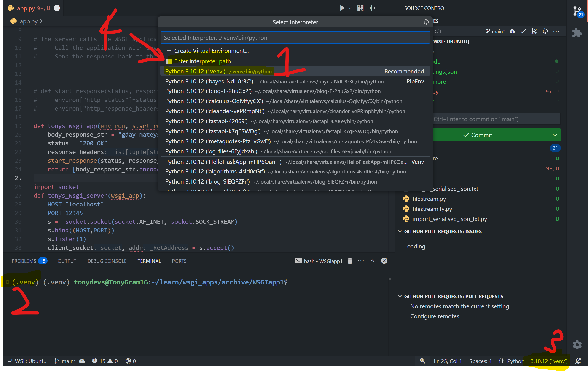This screenshot has width=588, height=372.
Task: Open the source control graph icon
Action: point(534,31)
